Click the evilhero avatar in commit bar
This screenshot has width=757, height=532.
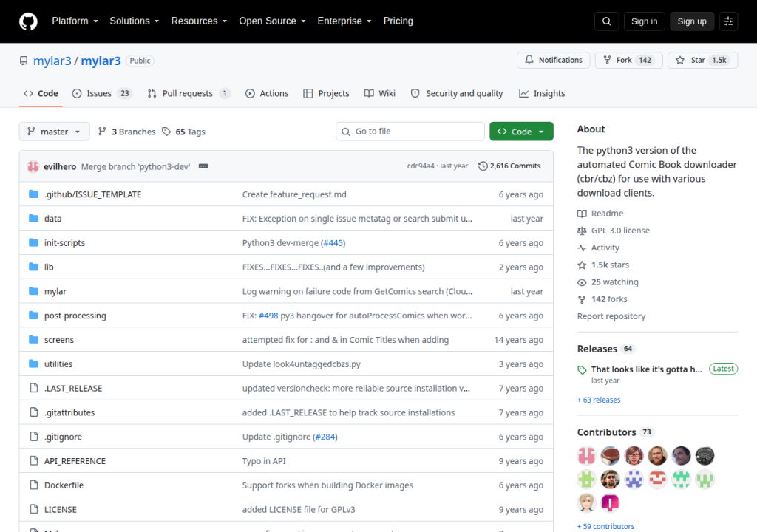[x=33, y=166]
